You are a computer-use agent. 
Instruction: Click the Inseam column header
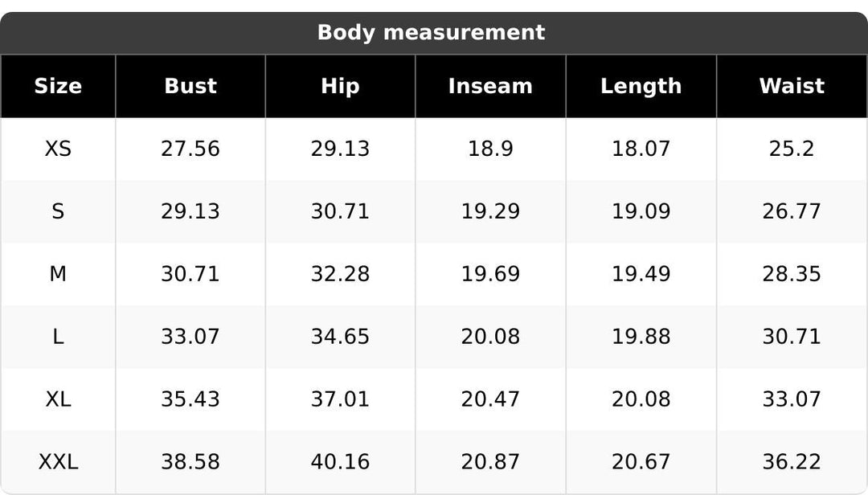(490, 86)
